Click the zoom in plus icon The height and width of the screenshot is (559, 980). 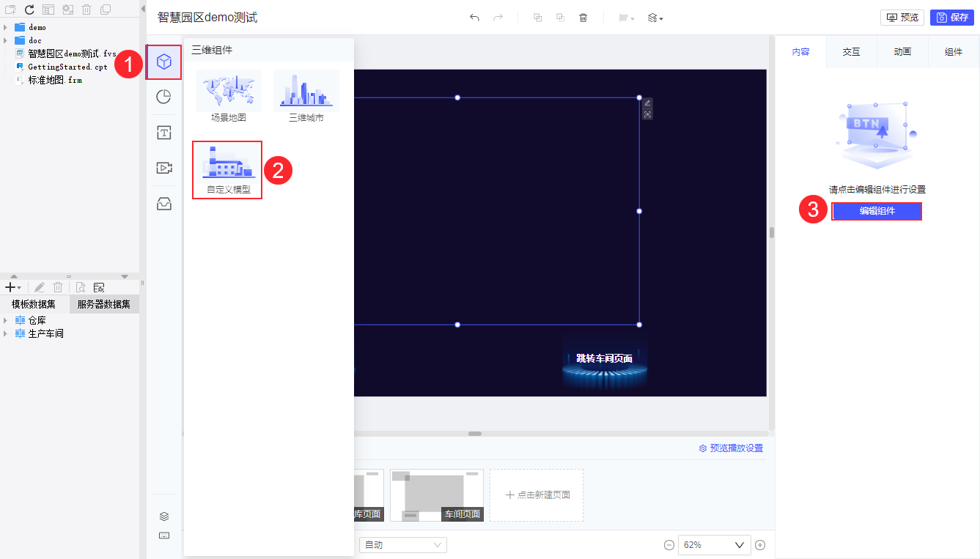(x=760, y=545)
